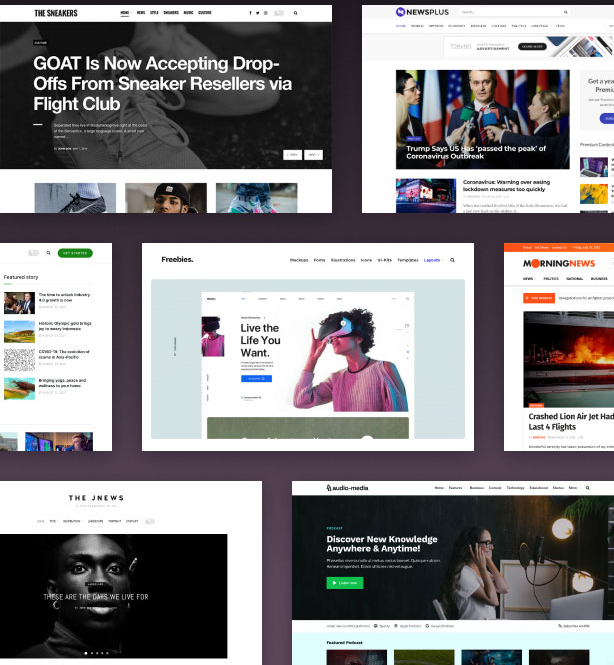Click the Freebies. logo
The height and width of the screenshot is (665, 614).
point(177,260)
